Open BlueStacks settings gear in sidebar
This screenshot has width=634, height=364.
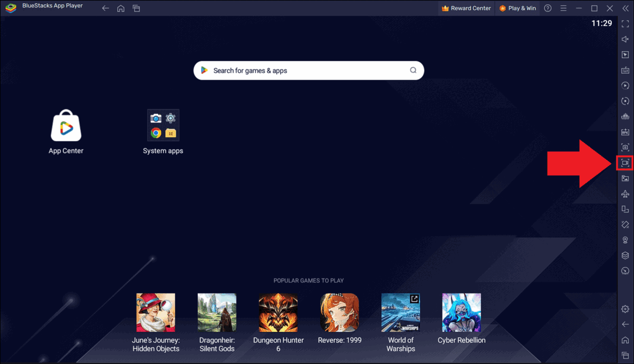pos(625,309)
